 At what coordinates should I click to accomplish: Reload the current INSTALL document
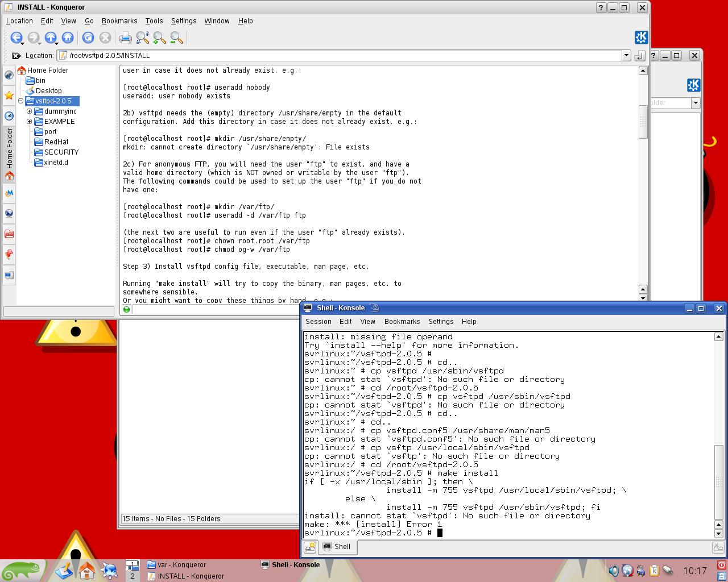pos(88,38)
